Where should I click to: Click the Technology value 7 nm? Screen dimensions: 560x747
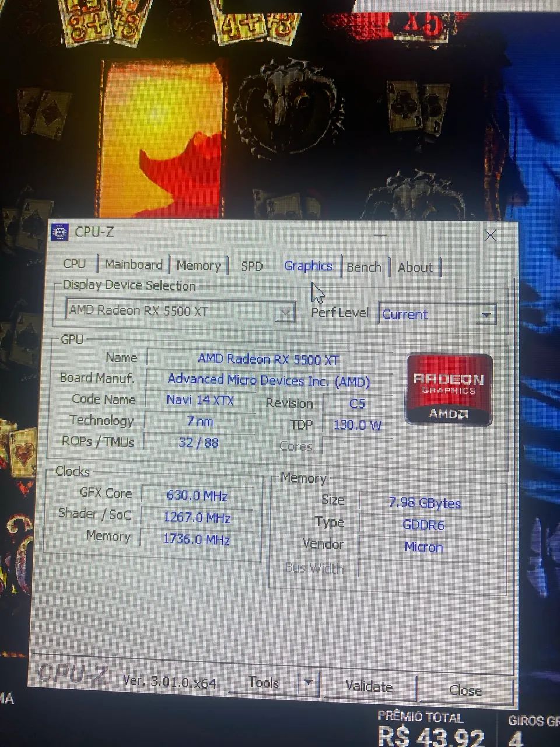click(x=199, y=421)
